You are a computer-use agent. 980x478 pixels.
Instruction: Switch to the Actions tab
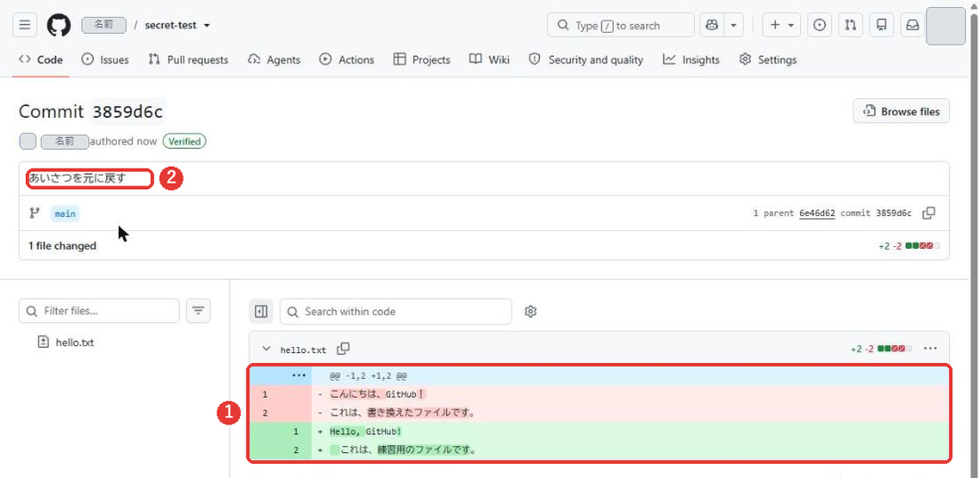(347, 60)
